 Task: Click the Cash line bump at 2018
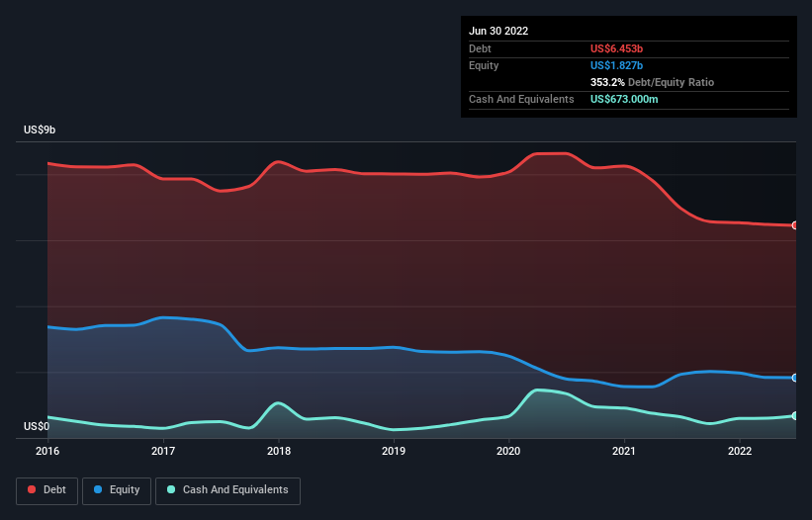[279, 402]
